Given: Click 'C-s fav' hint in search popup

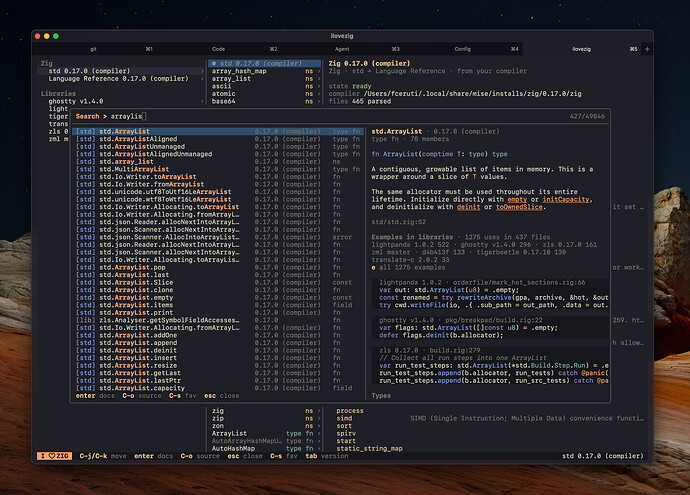Looking at the screenshot, I should (183, 396).
